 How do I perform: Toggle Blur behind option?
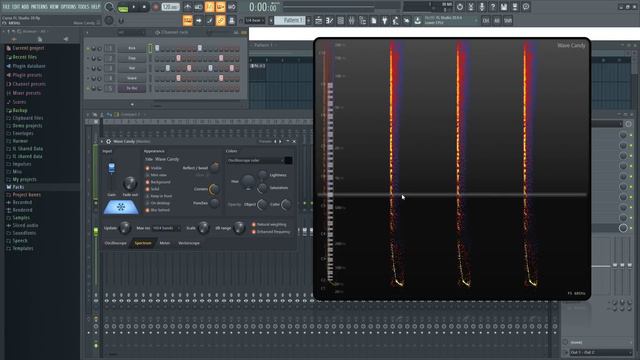click(x=158, y=210)
